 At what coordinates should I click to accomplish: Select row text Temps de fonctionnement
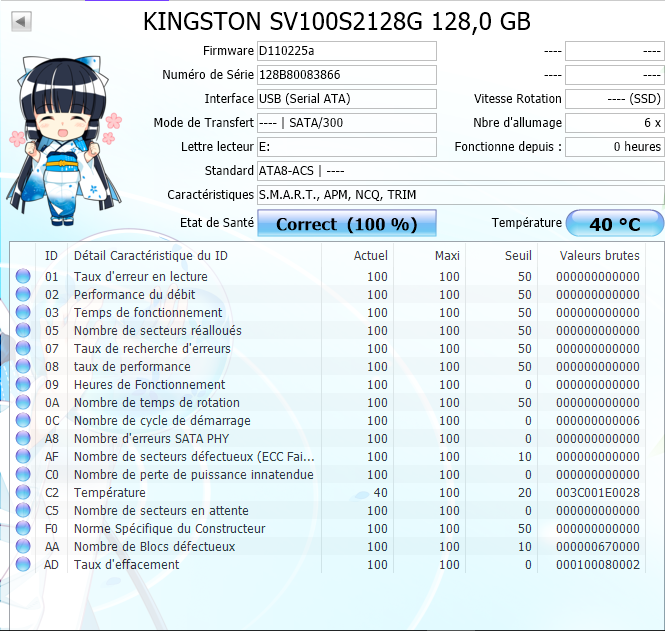point(148,313)
